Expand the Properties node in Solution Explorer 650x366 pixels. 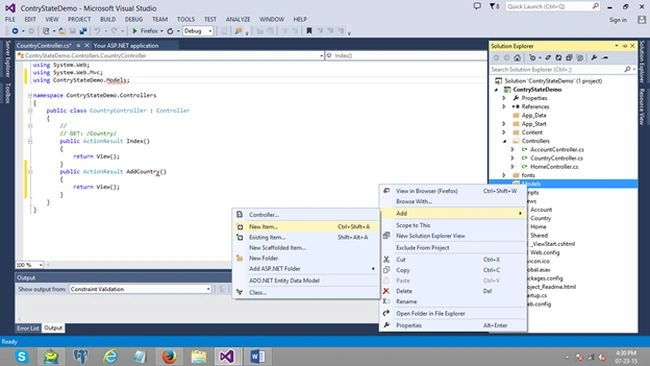coord(504,98)
